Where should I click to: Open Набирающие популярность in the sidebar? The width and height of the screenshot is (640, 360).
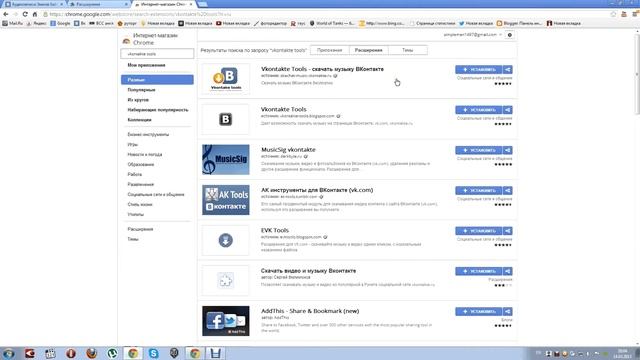[x=158, y=110]
